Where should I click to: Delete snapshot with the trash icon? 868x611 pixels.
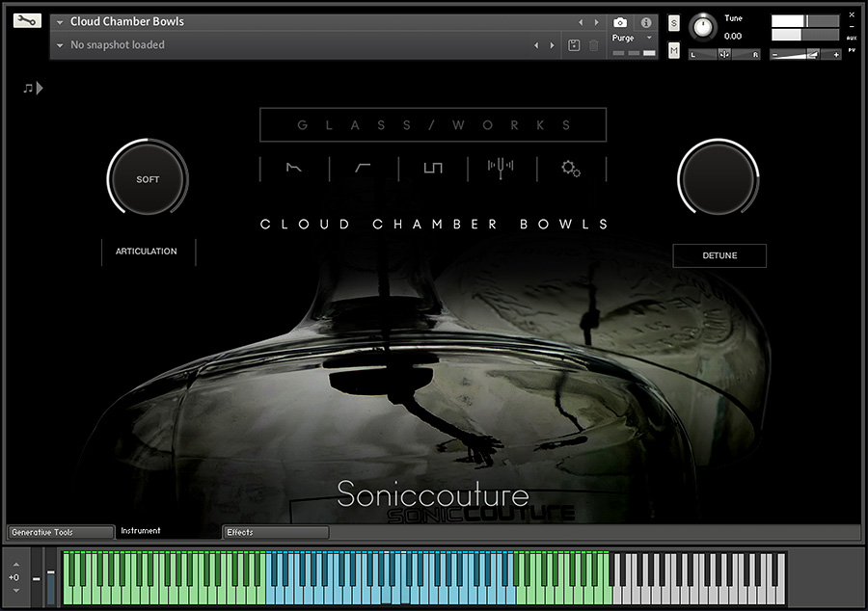(x=593, y=45)
